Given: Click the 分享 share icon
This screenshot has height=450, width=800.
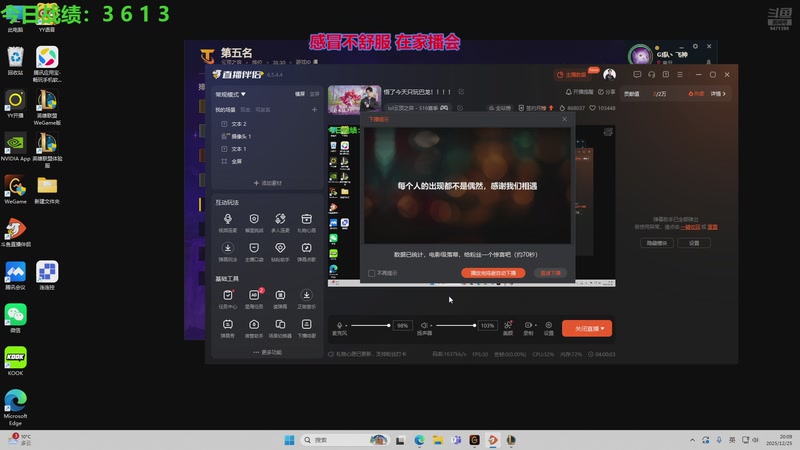Looking at the screenshot, I should (x=607, y=92).
